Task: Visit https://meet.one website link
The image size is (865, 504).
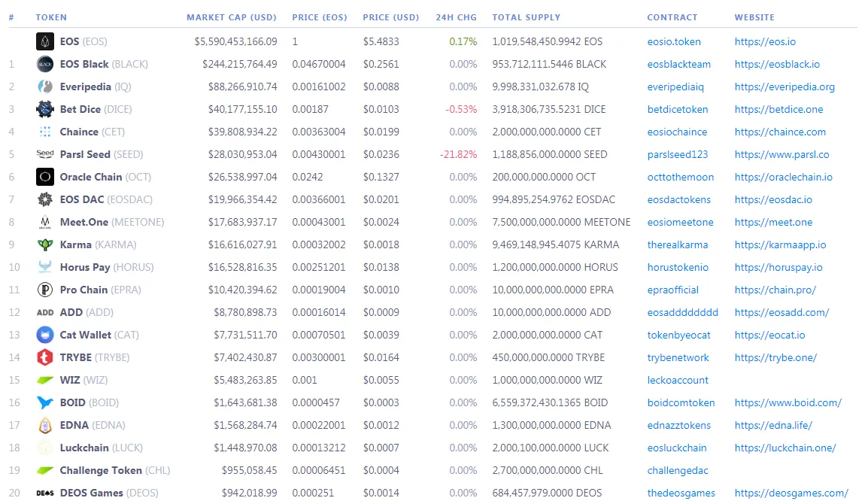Action: (773, 222)
